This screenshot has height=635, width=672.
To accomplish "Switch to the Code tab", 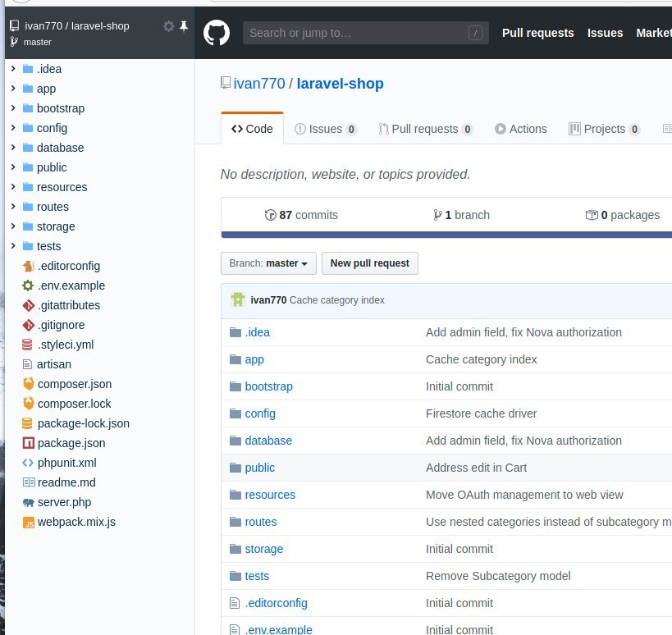I will 252,129.
